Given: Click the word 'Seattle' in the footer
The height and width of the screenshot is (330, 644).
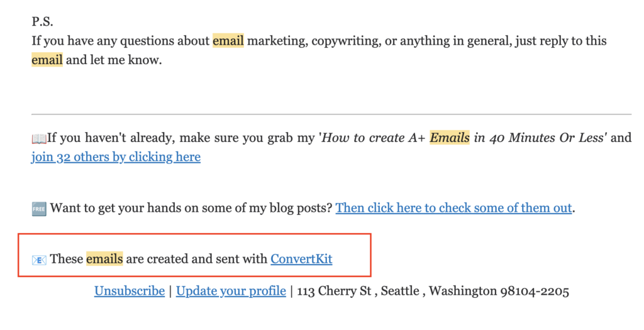Looking at the screenshot, I should pyautogui.click(x=399, y=291).
